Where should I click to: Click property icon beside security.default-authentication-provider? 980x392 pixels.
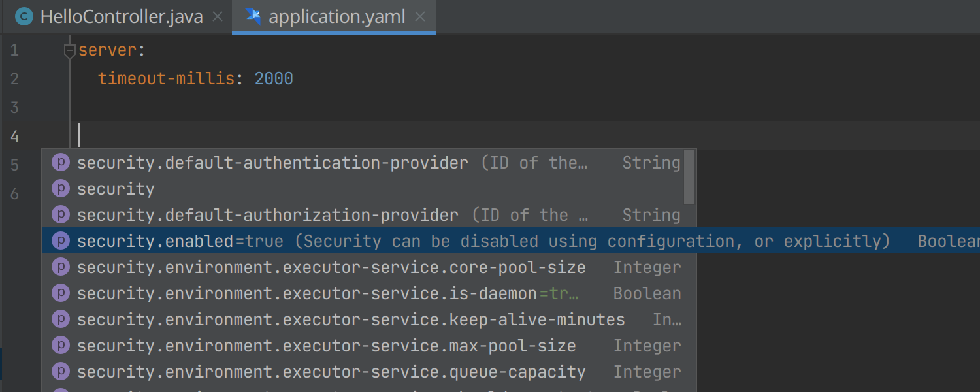(61, 163)
